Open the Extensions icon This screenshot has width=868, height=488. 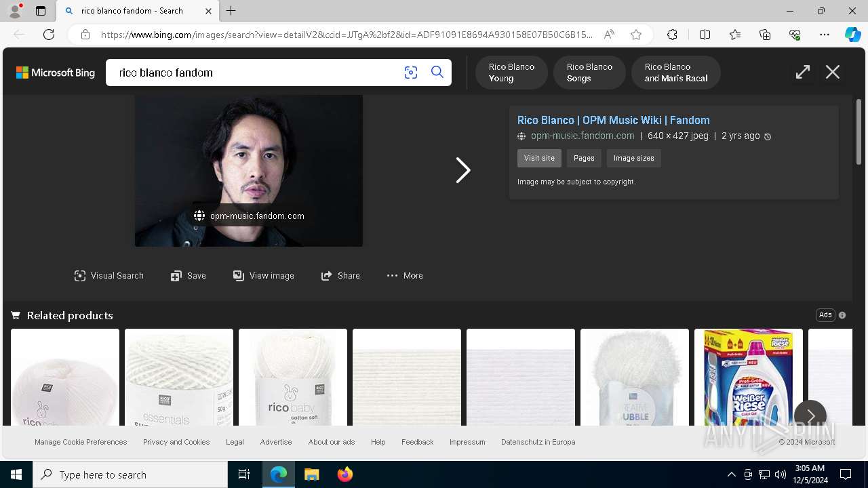[672, 35]
